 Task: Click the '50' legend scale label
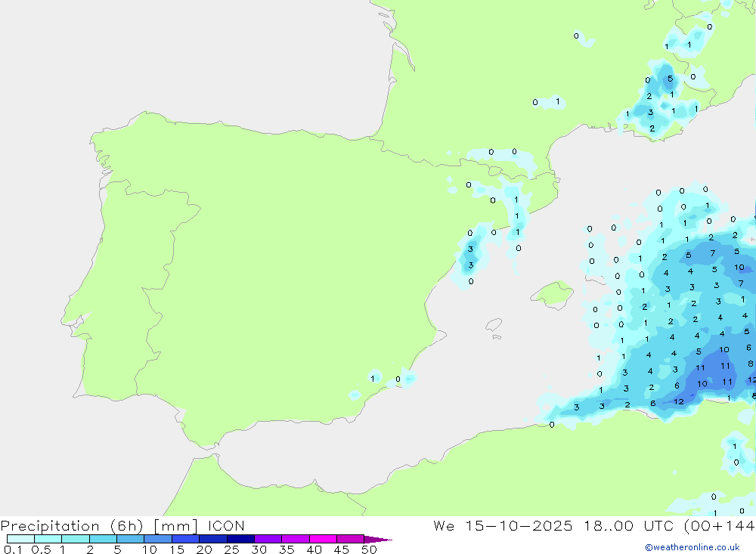pos(369,549)
